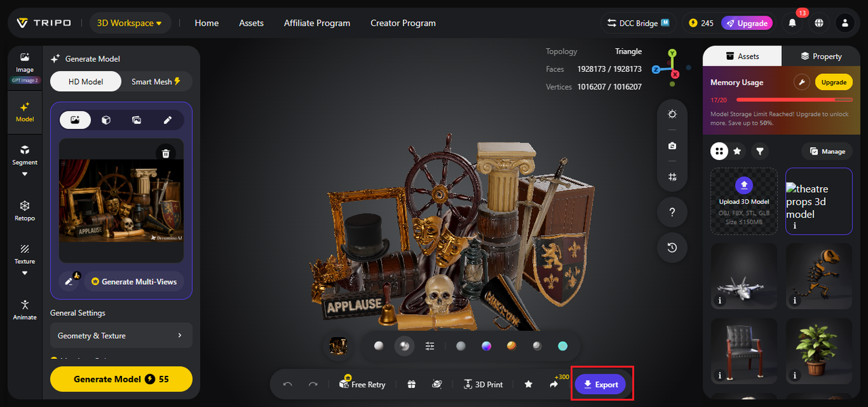Choose the chrome metal material swatch
The width and height of the screenshot is (868, 407).
(537, 346)
